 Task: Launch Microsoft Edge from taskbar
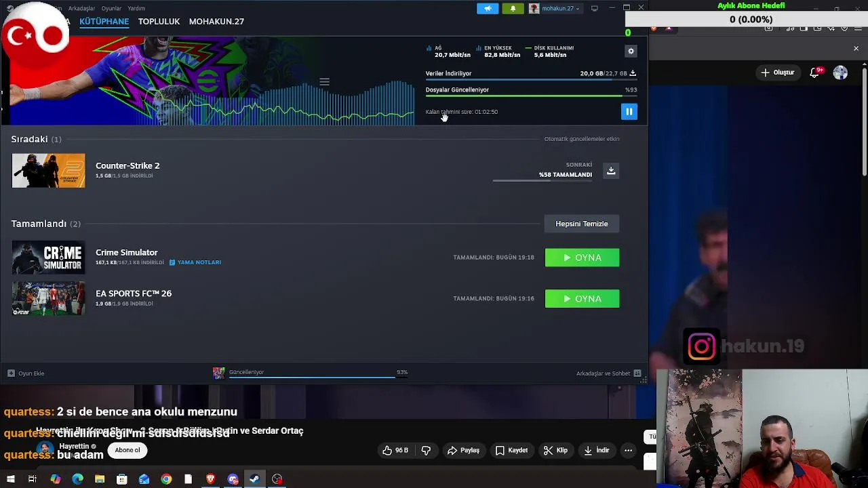pos(77,479)
